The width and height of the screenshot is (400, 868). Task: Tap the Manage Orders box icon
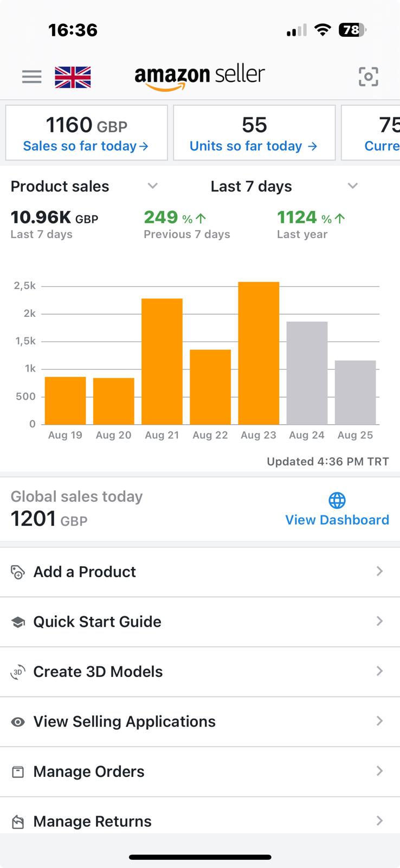coord(18,772)
